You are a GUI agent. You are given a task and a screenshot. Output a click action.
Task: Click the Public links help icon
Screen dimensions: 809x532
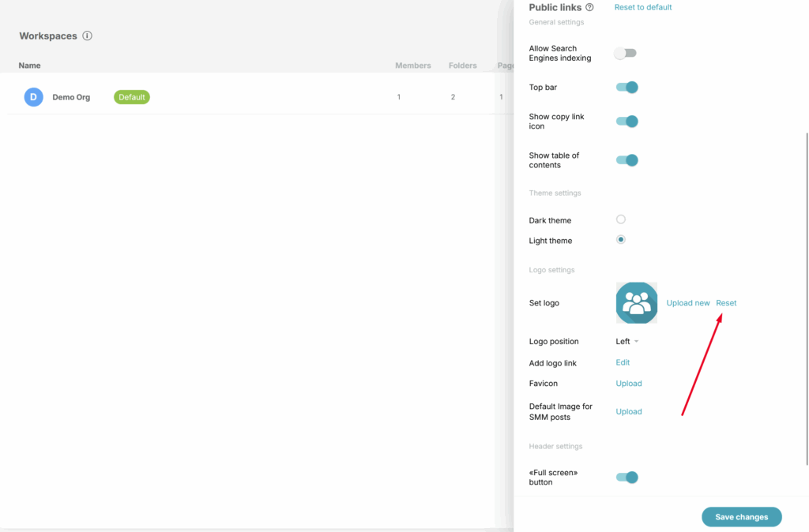(x=589, y=7)
